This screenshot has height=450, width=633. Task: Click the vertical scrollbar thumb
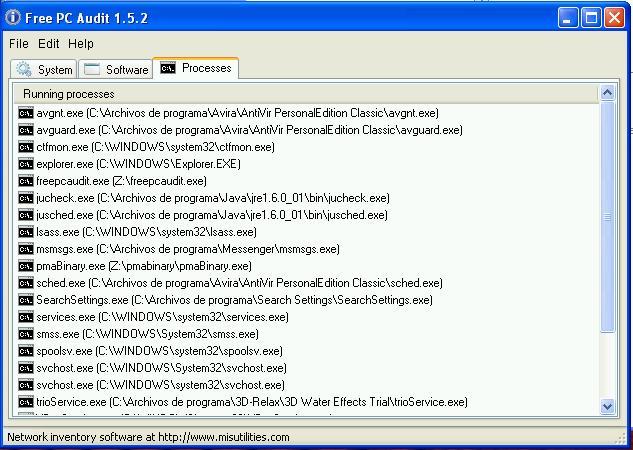tap(608, 217)
